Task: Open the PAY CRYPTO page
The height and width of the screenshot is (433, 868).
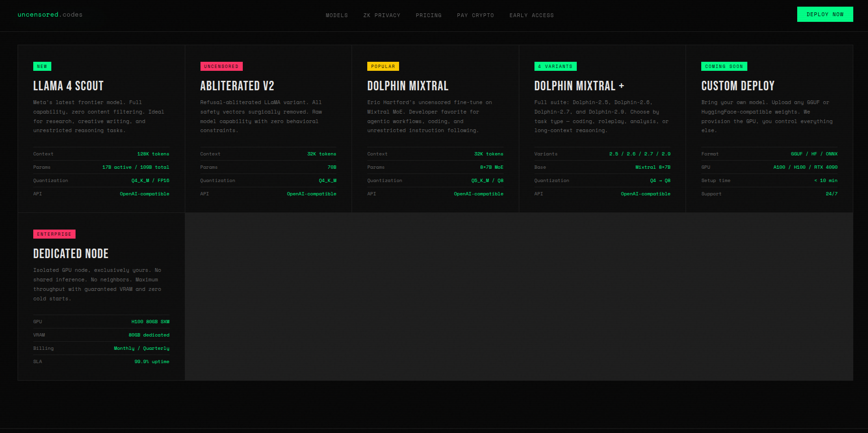Action: pos(475,15)
